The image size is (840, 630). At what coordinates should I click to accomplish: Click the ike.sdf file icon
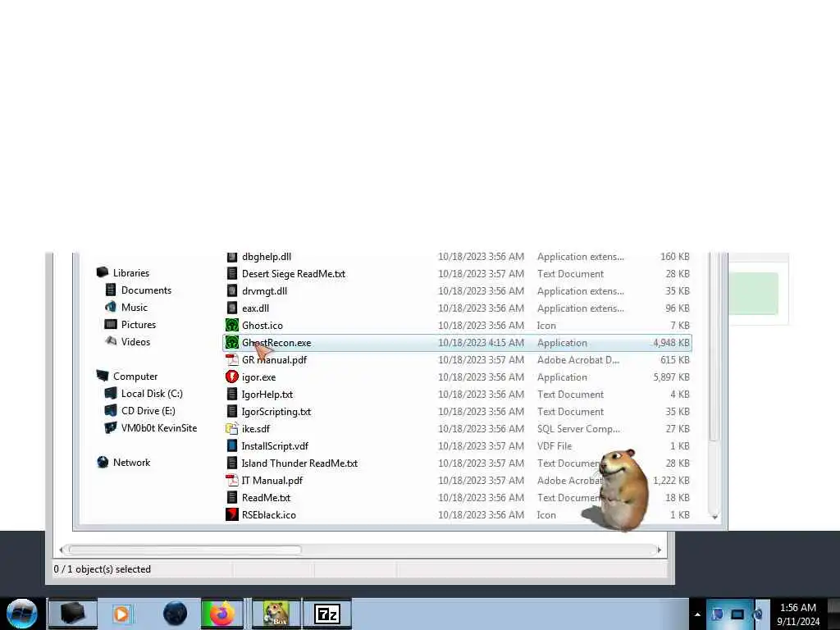[231, 428]
